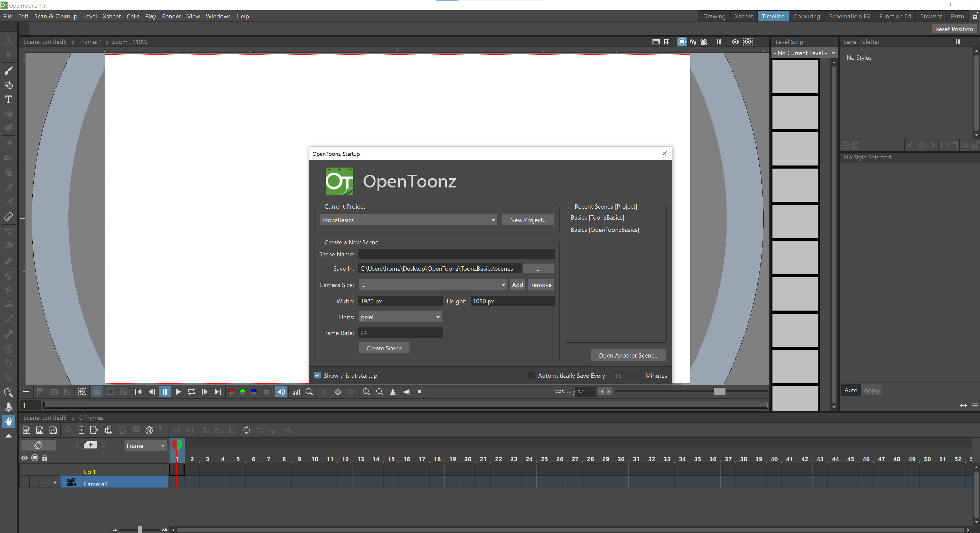980x533 pixels.
Task: Select the Brush tool in left toolbar
Action: tap(9, 70)
